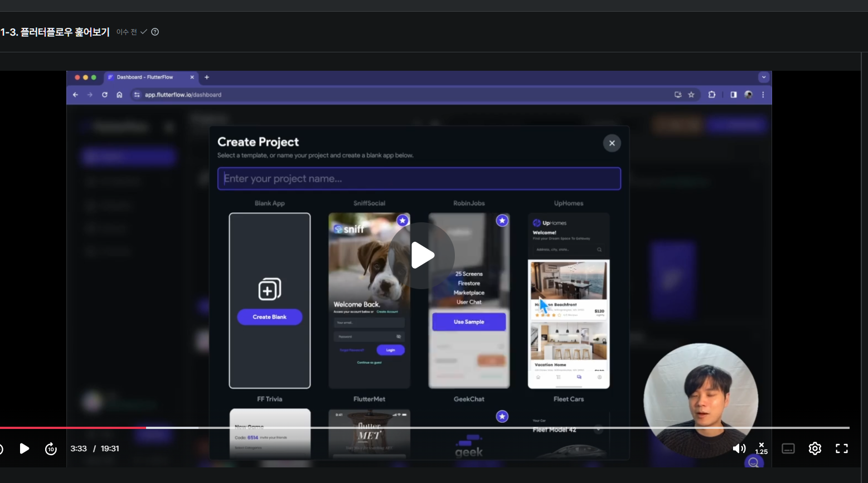Click the Firestore text on RobinJobs
This screenshot has height=483, width=868.
469,284
